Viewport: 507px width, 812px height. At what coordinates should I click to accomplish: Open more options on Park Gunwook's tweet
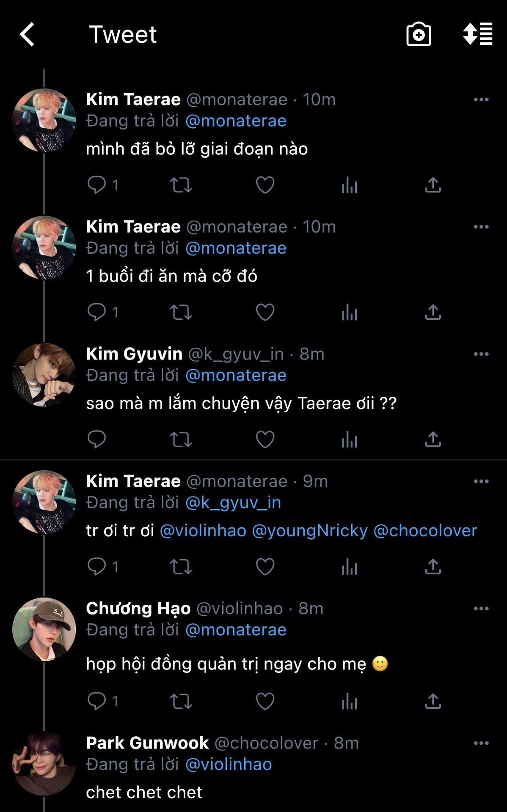pos(481,743)
